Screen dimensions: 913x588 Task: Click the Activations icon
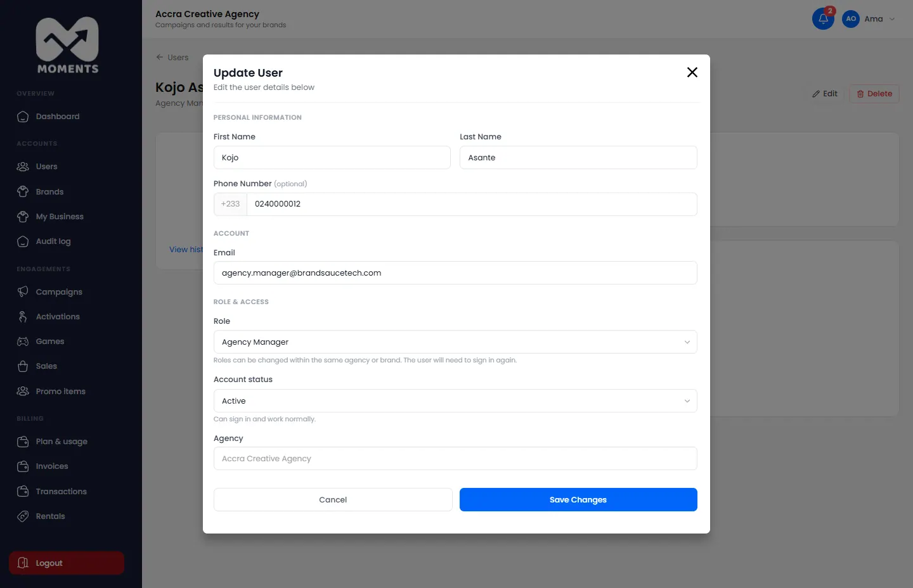click(23, 317)
